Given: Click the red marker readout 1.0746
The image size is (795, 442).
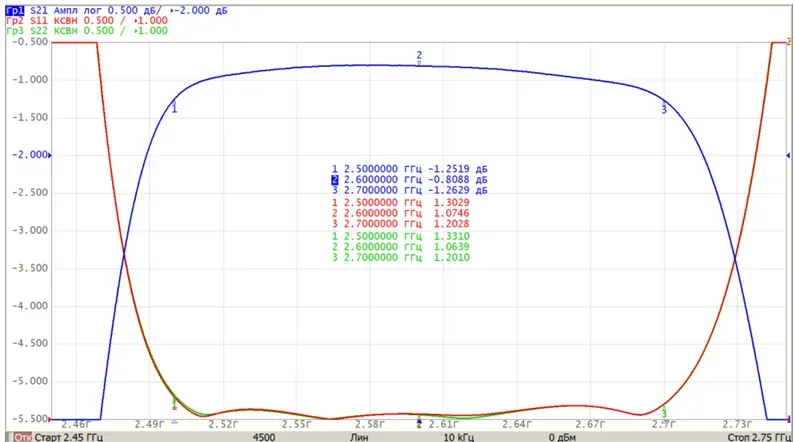Looking at the screenshot, I should click(x=451, y=213).
